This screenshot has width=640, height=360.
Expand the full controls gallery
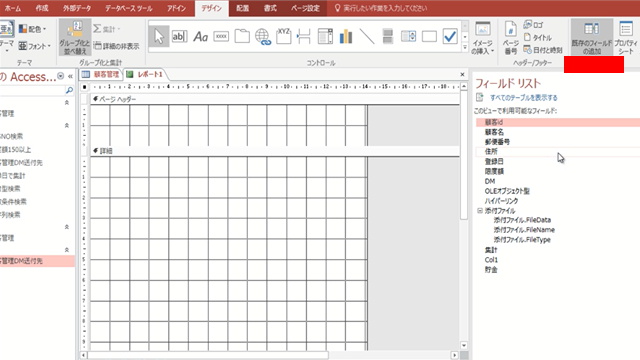[465, 48]
